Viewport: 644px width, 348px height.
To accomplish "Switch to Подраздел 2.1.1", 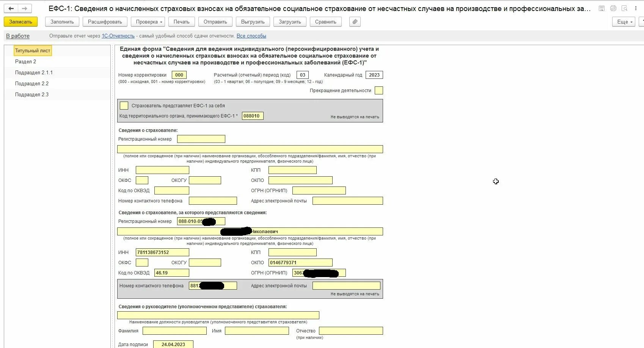I will [x=34, y=73].
